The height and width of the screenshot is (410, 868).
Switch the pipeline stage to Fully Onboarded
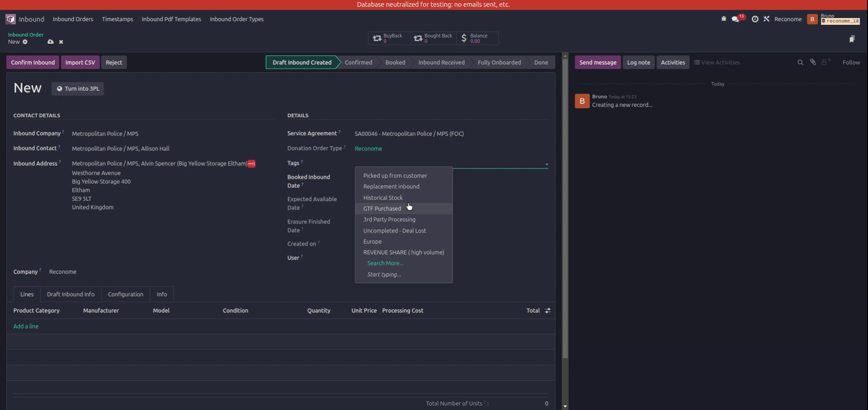click(x=499, y=62)
